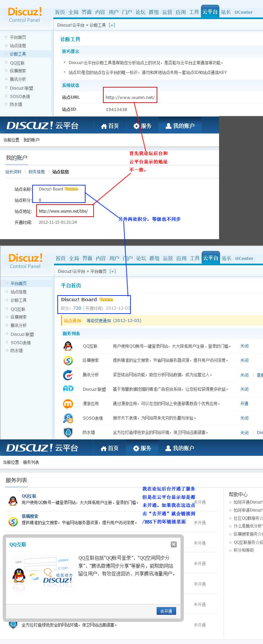
Task: Click Discuz! Control Panel logo on 平台首页 page
Action: pos(25,261)
